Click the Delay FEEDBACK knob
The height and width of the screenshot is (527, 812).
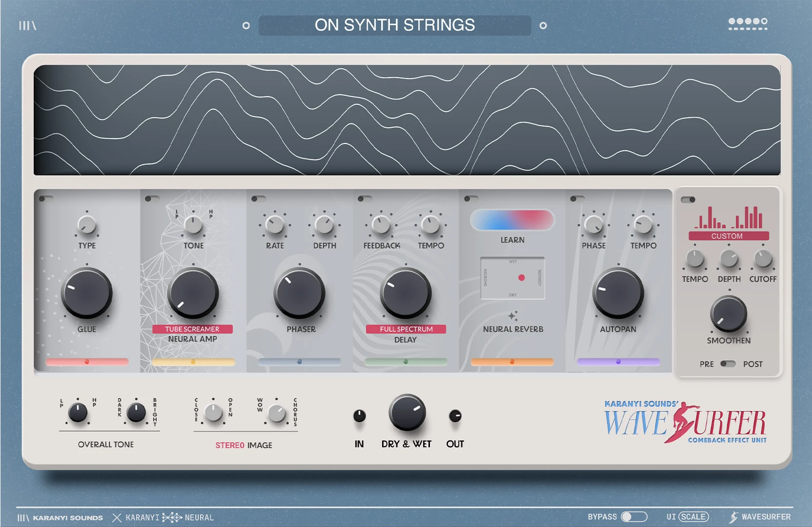pos(381,225)
